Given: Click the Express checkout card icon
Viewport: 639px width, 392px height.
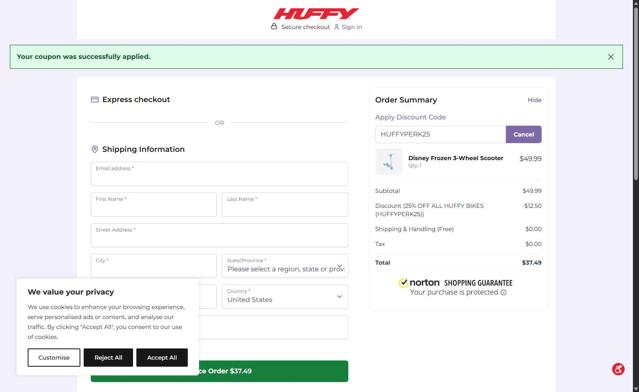Looking at the screenshot, I should tap(95, 99).
